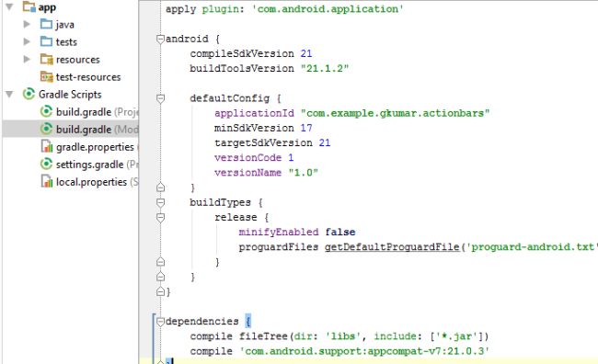The image size is (598, 364).
Task: Click the versionName "1.0" string
Action: (304, 173)
